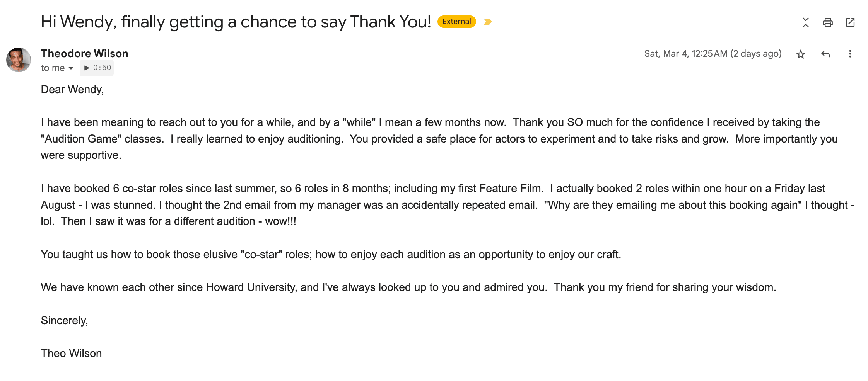Click the "Sincerely," closing line
The image size is (868, 381).
pos(65,321)
